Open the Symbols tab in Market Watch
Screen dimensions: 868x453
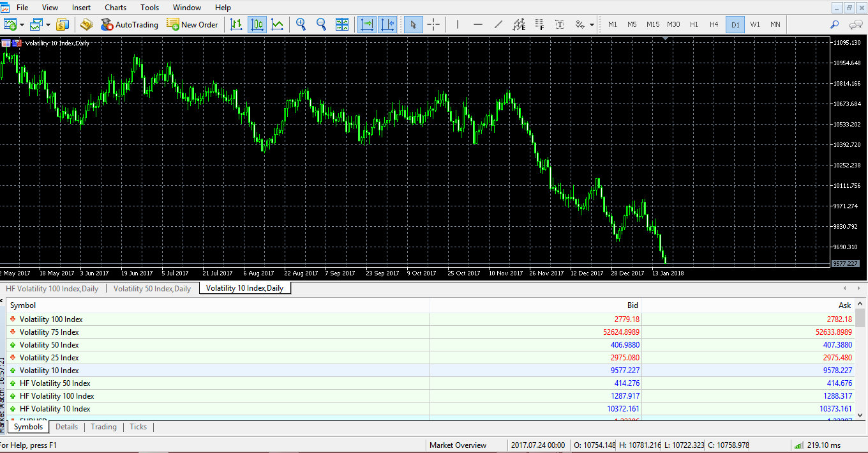coord(29,427)
